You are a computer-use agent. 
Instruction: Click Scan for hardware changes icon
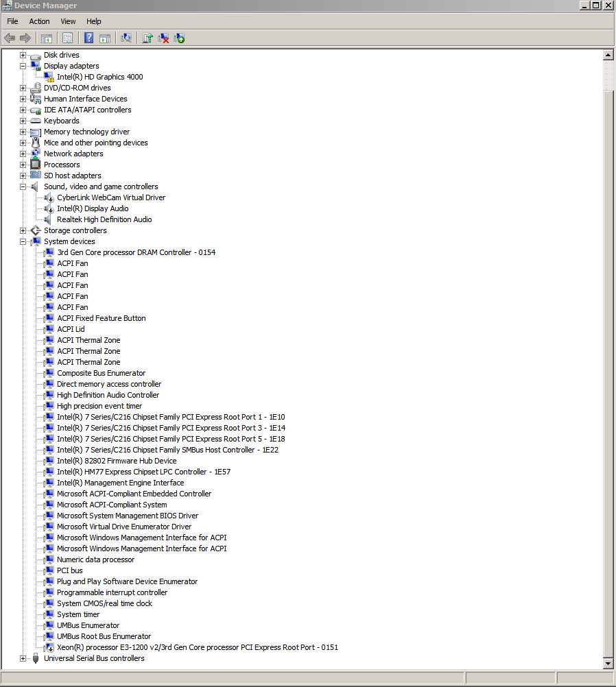point(126,38)
